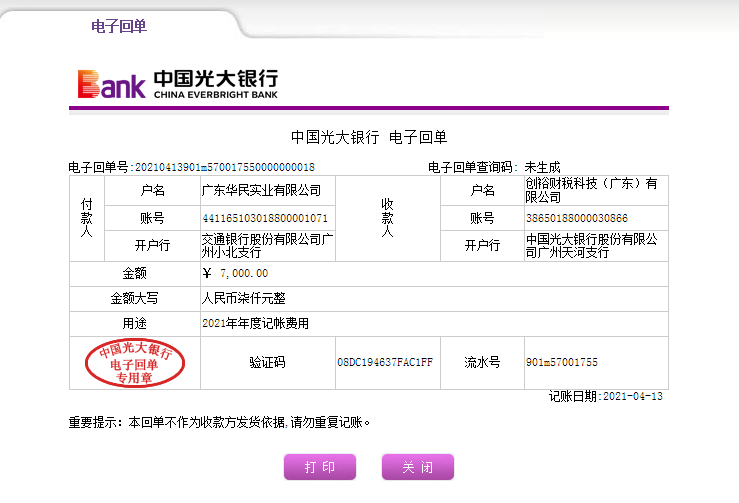The height and width of the screenshot is (503, 739).
Task: Click the red 电子回单专用章 stamp
Action: pos(135,363)
